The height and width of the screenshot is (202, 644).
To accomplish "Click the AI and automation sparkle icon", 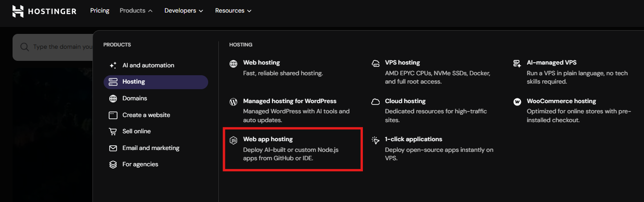I will (113, 65).
